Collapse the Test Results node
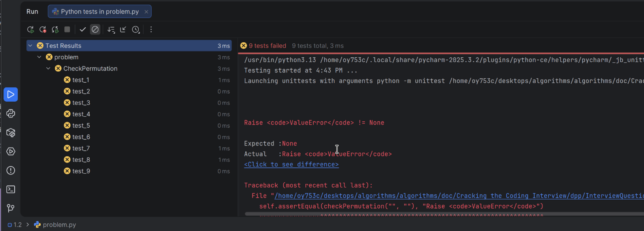Screen dimensions: 644x231 pos(30,46)
